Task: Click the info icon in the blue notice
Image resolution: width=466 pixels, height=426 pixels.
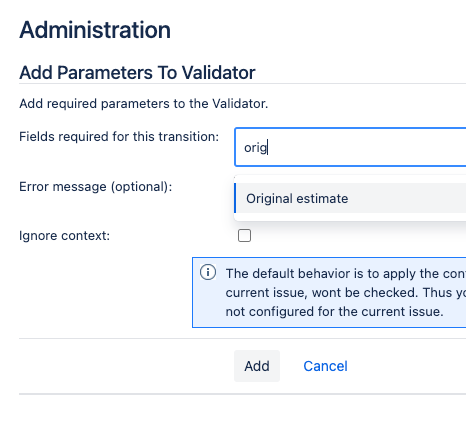Action: tap(208, 273)
